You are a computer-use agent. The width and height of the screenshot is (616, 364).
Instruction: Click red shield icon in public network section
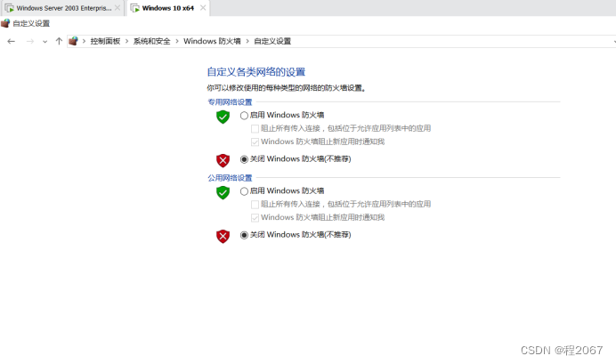pyautogui.click(x=223, y=236)
